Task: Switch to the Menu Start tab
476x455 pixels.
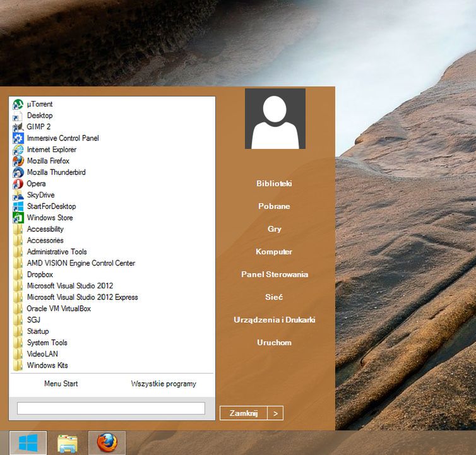Action: coord(61,384)
